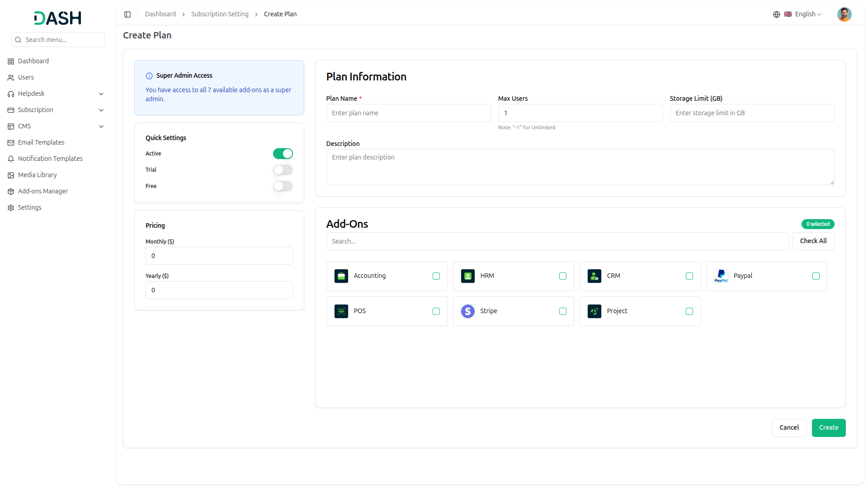Click the DASH logo
868x488 pixels.
tap(58, 18)
